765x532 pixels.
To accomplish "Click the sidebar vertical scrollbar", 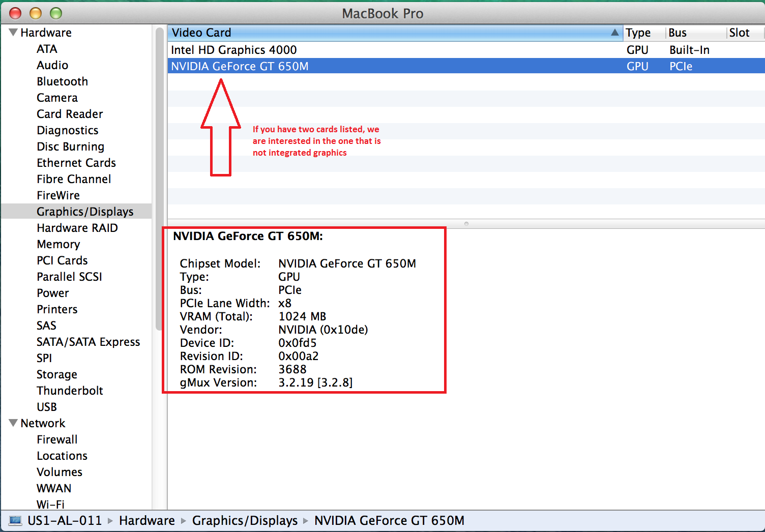I will (159, 178).
